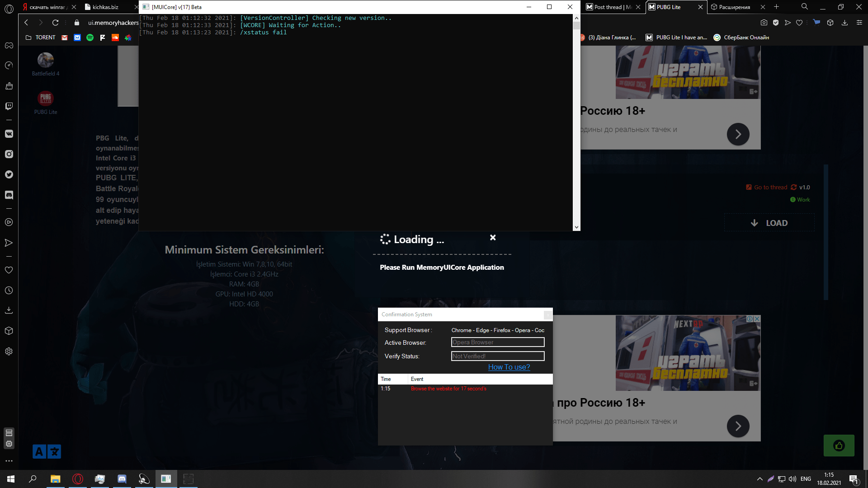Open the upper ad's round arrow button
This screenshot has width=868, height=488.
point(738,134)
